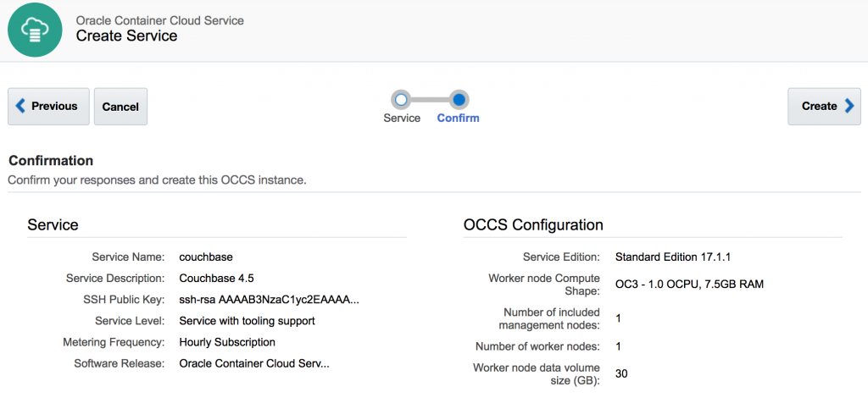Click the 'Service Name:' label

tap(129, 257)
